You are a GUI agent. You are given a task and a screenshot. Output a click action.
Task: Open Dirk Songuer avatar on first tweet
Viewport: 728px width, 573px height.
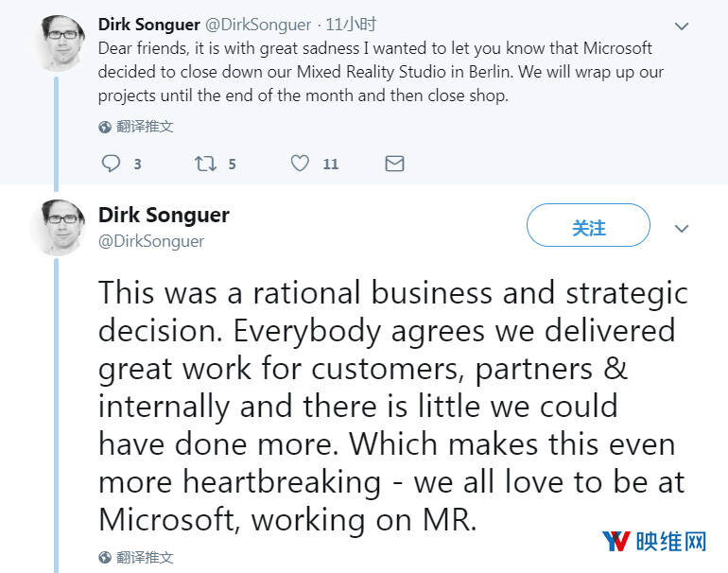click(59, 43)
